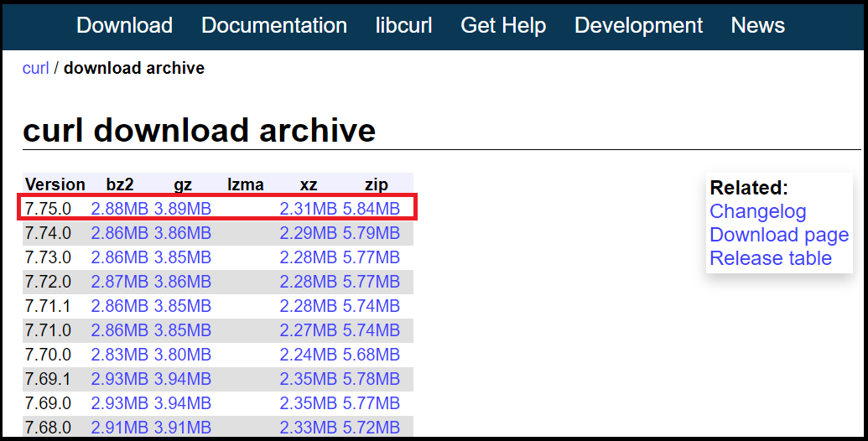Download 7.70.0 zip archive 5.68MB
The width and height of the screenshot is (868, 441).
[372, 355]
